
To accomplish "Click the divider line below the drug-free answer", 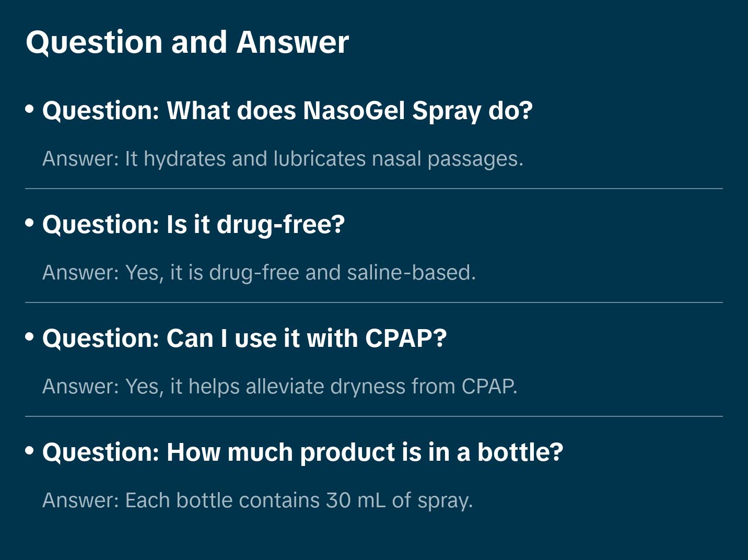I will pos(374,302).
